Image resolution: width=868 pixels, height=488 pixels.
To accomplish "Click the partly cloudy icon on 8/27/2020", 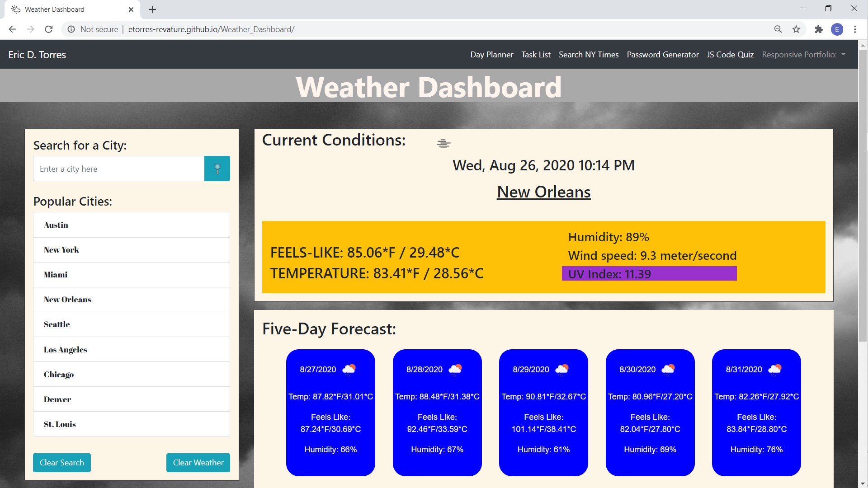I will tap(349, 368).
